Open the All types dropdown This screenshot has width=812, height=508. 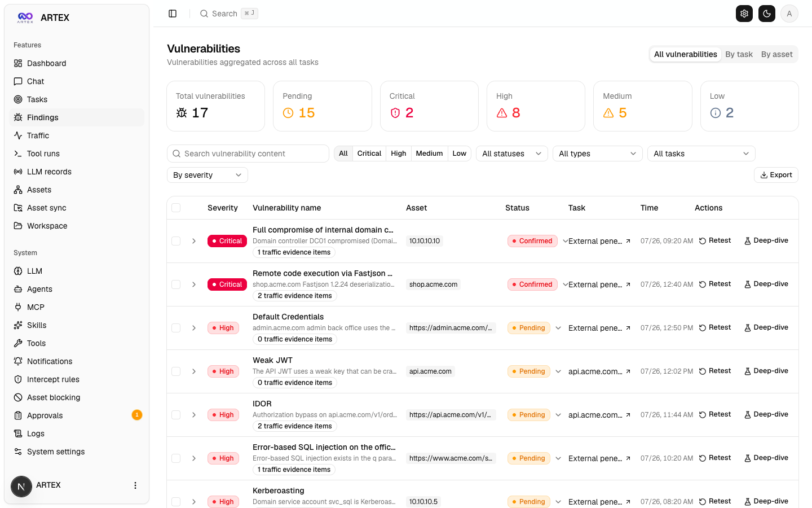pos(598,154)
